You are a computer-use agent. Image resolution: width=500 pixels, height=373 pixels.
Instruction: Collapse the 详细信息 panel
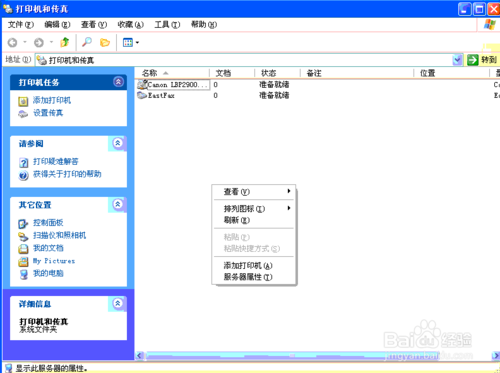click(x=117, y=303)
